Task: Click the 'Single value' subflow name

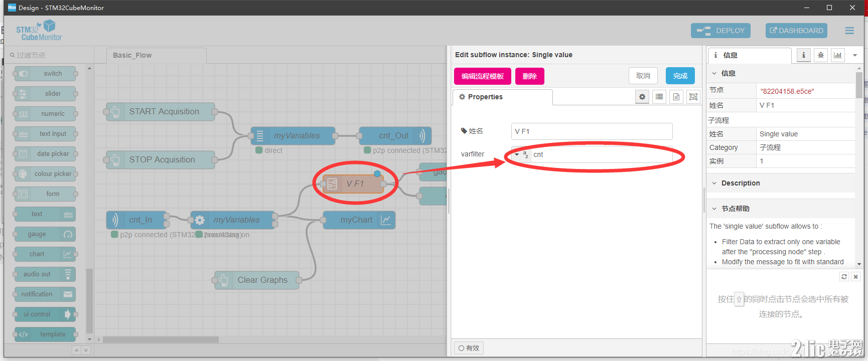Action: pyautogui.click(x=779, y=134)
